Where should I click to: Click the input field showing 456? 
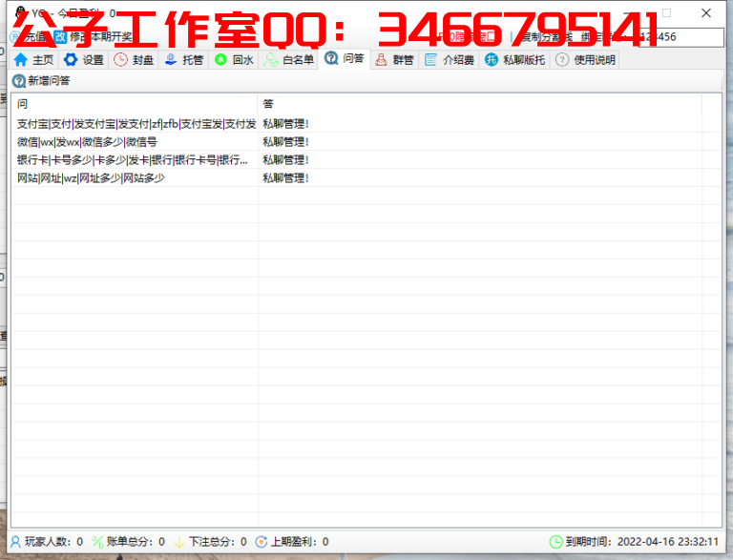(x=681, y=37)
